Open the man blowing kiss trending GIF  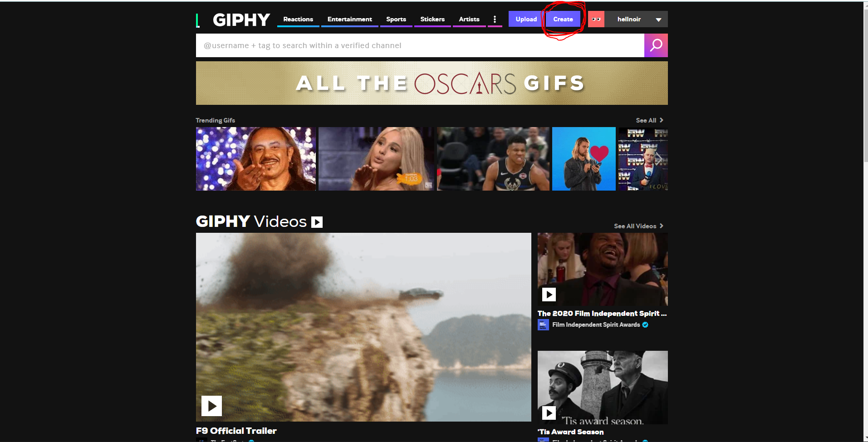click(256, 159)
